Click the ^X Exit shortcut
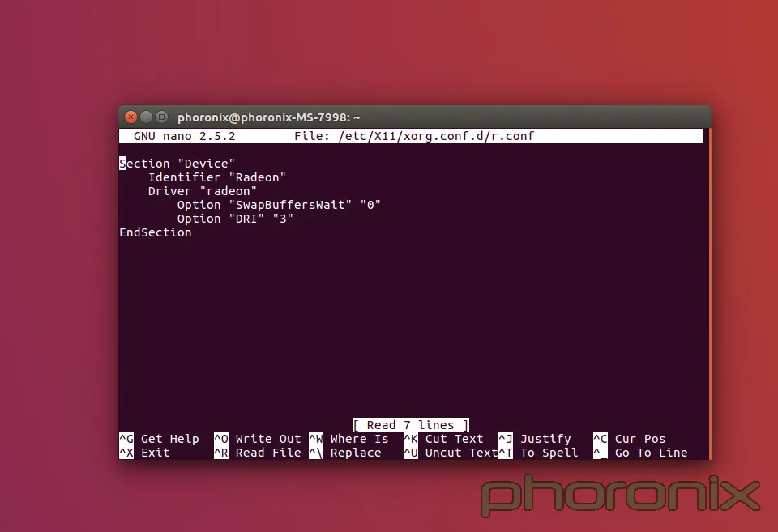The width and height of the screenshot is (778, 532). coord(145,453)
